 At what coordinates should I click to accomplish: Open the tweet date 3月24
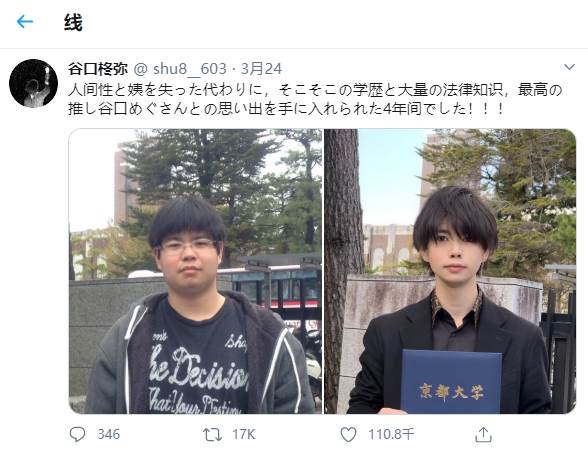(x=261, y=69)
